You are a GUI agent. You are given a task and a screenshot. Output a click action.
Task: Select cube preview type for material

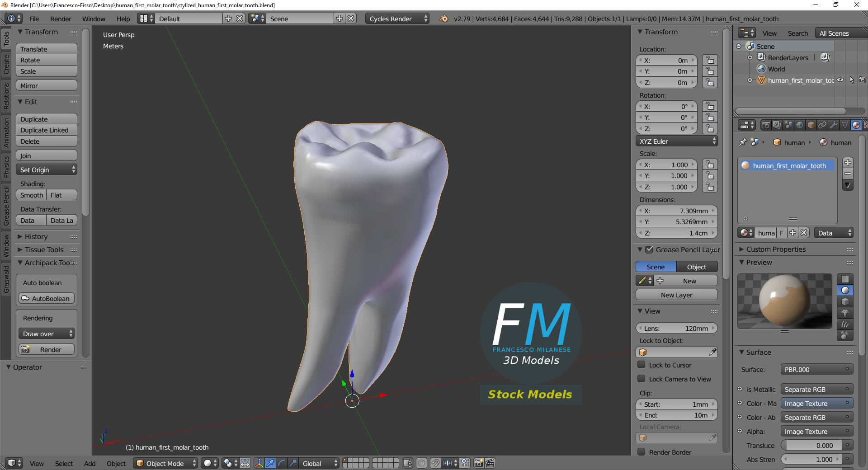(x=845, y=302)
